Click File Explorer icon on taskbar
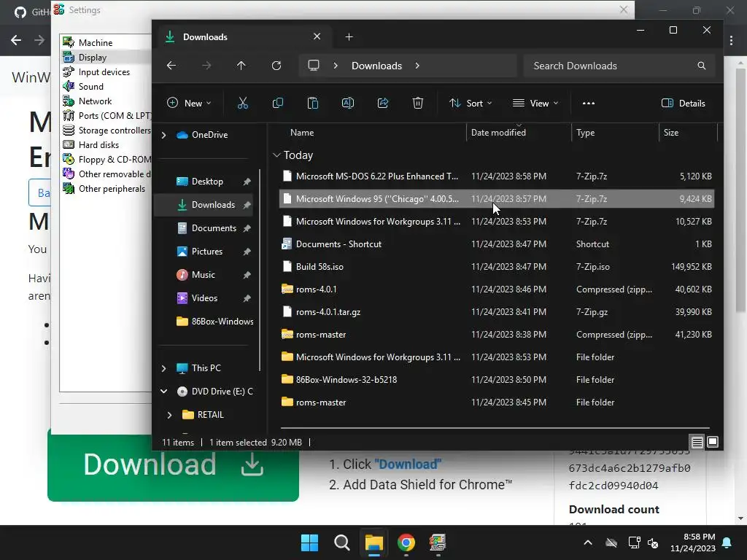Viewport: 747px width, 560px height. pos(374,542)
